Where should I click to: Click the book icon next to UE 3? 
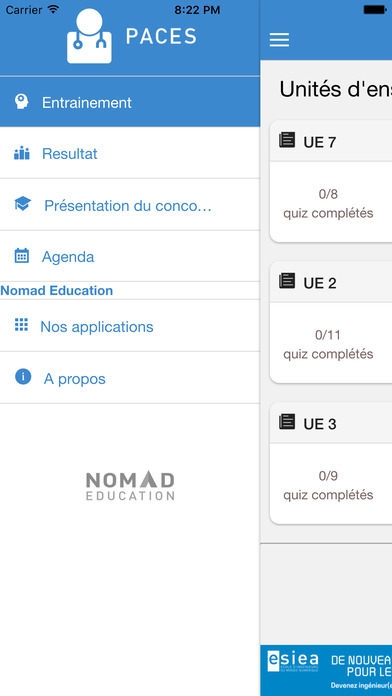coord(287,421)
